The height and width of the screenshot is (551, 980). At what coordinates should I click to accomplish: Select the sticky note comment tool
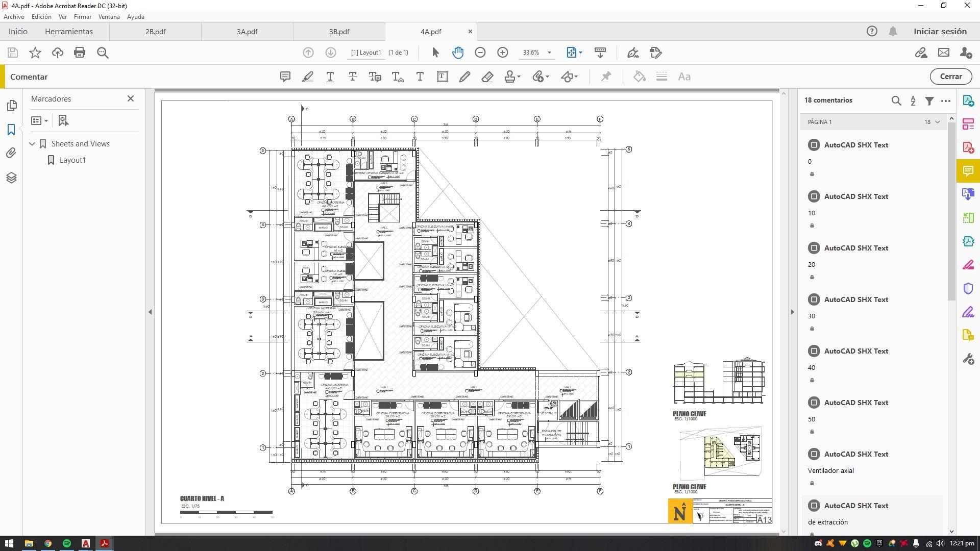(x=285, y=77)
